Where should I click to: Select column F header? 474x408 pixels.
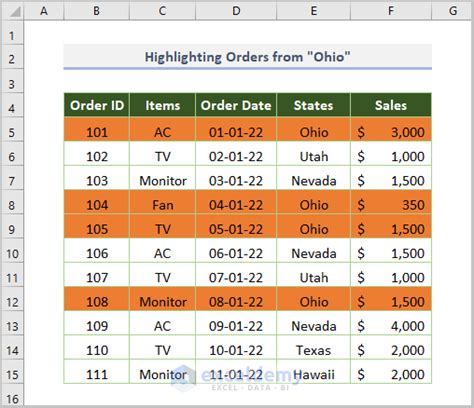pos(391,11)
